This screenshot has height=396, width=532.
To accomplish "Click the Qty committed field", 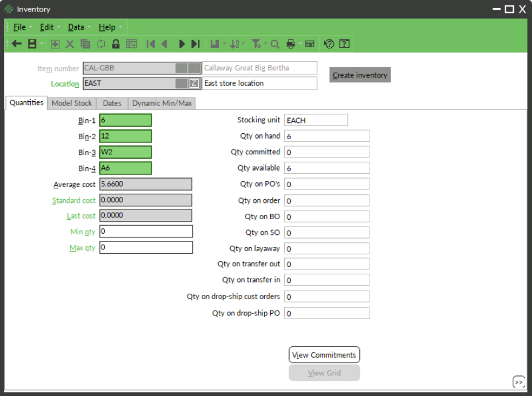I will click(x=327, y=152).
